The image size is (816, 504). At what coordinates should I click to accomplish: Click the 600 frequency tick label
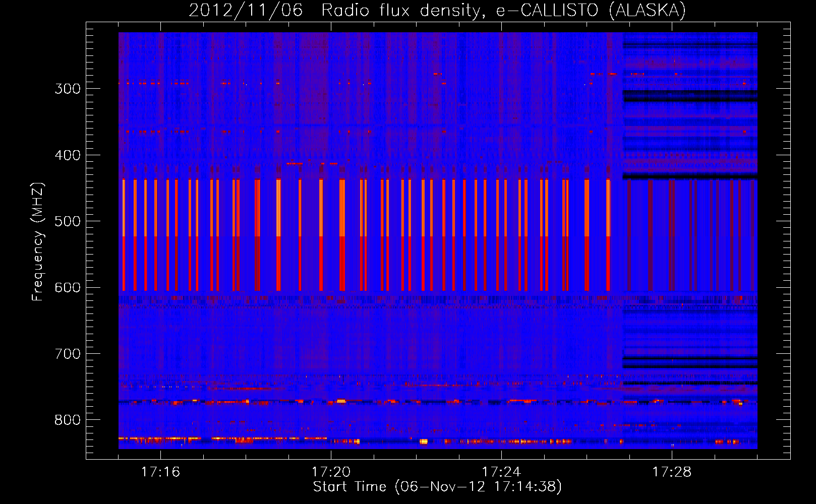[68, 288]
